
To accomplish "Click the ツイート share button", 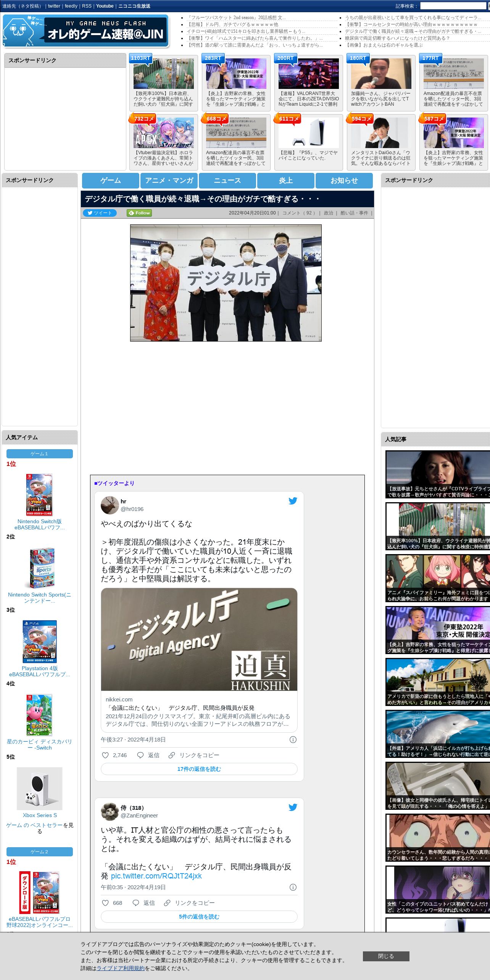I will [100, 213].
